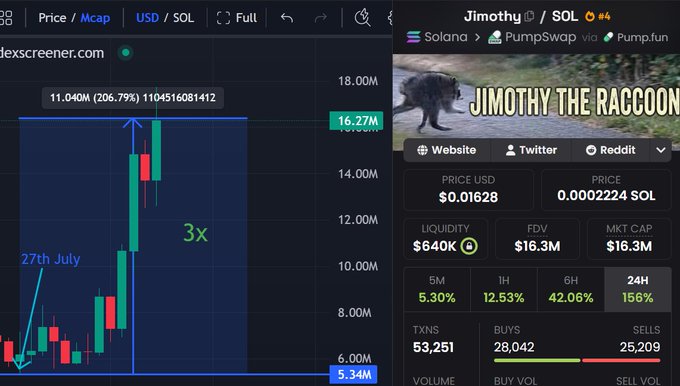Click the green buys ratio bar
Viewport: 680px width, 386px height.
[537, 360]
